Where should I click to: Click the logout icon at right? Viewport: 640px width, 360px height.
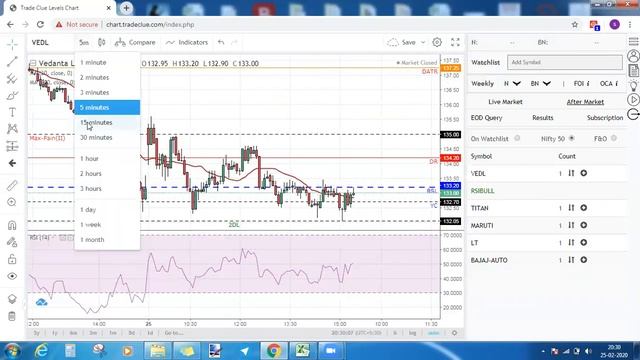[633, 114]
